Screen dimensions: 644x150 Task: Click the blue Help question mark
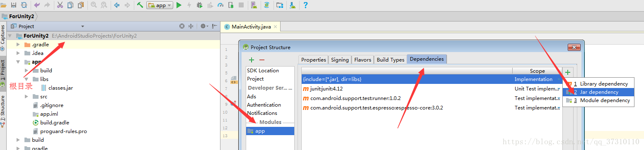click(x=305, y=5)
